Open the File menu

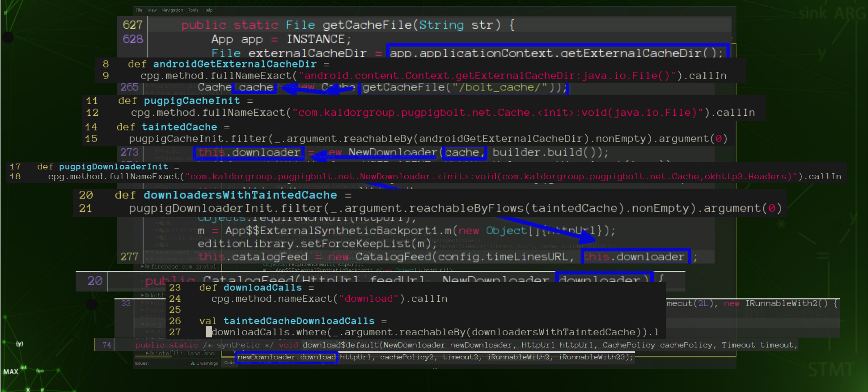click(139, 10)
